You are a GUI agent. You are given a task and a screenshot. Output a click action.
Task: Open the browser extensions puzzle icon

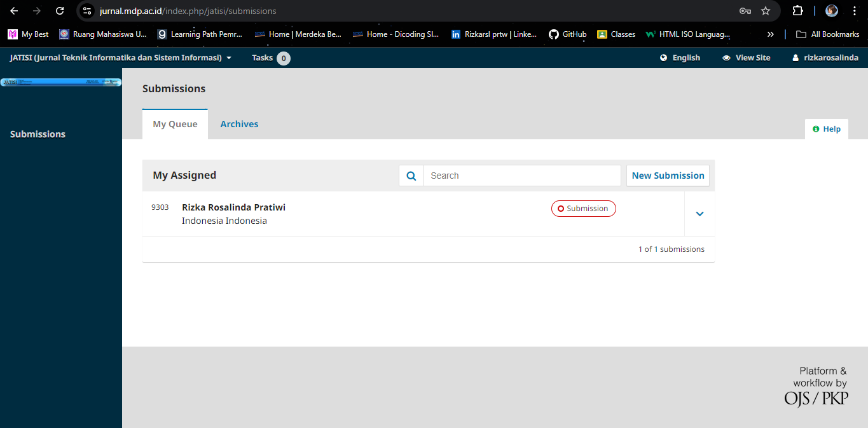(x=797, y=11)
